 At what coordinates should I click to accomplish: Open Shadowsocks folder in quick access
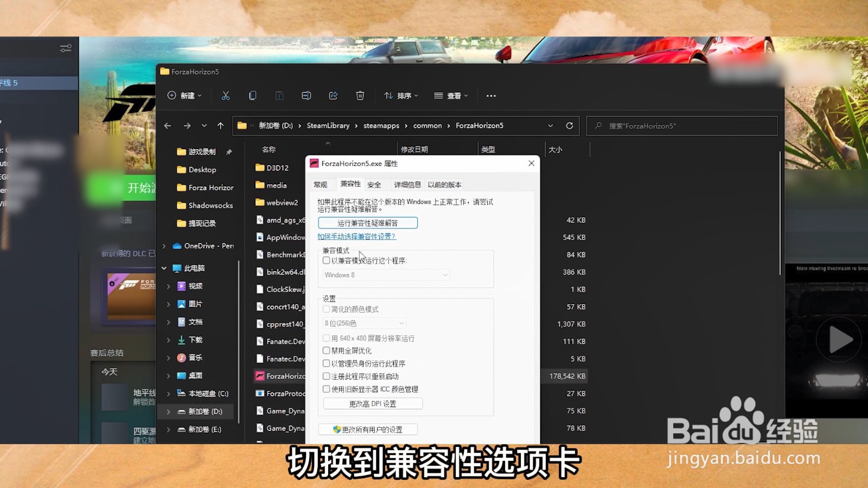pyautogui.click(x=205, y=206)
